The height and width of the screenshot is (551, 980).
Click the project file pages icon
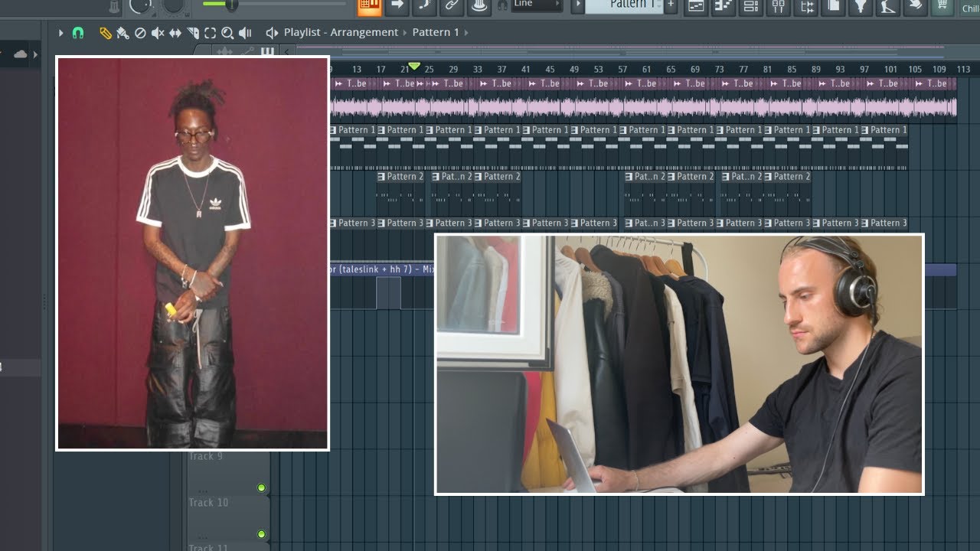pos(833,6)
